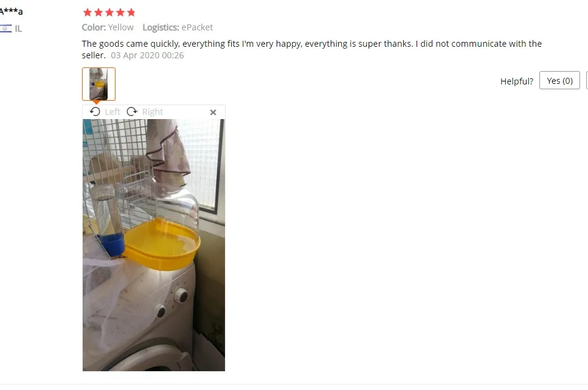Click the cut-off button next to Yes (0)

click(587, 81)
